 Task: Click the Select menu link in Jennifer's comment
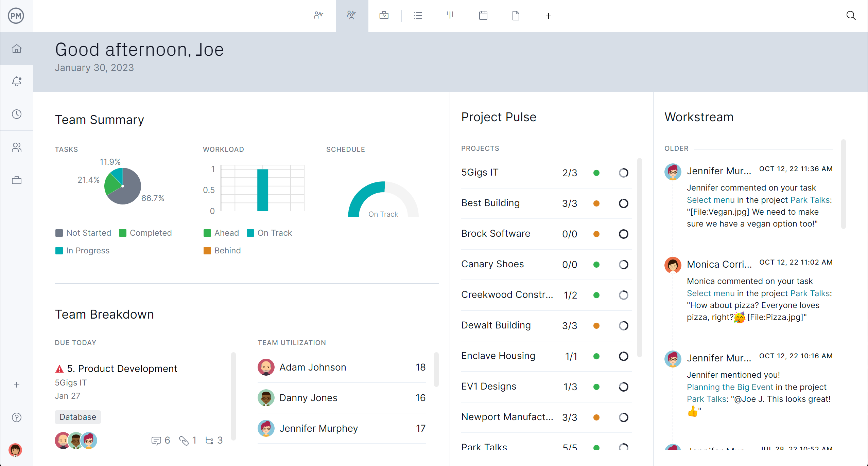coord(710,200)
